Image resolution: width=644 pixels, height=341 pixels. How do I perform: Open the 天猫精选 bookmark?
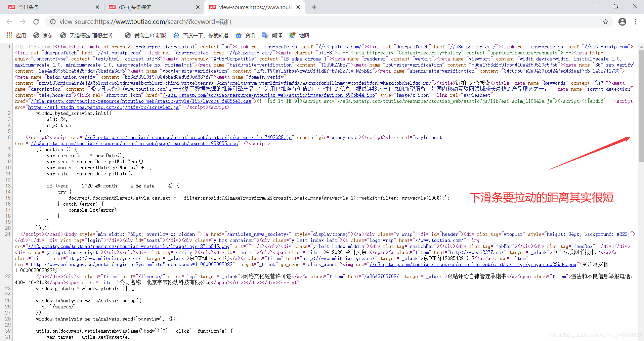point(88,35)
